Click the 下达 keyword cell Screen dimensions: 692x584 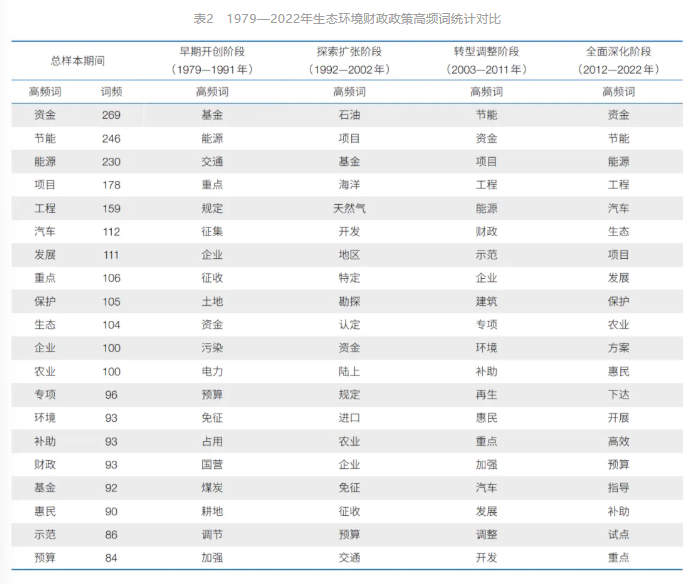click(x=618, y=395)
